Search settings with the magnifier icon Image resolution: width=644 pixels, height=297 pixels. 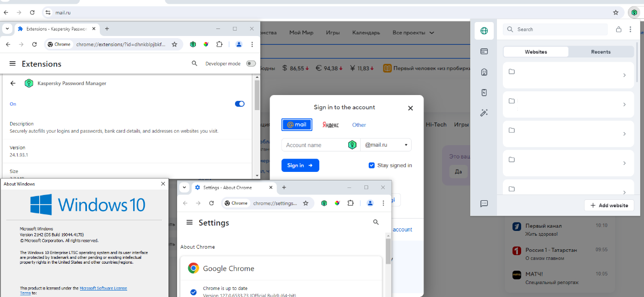pos(376,222)
